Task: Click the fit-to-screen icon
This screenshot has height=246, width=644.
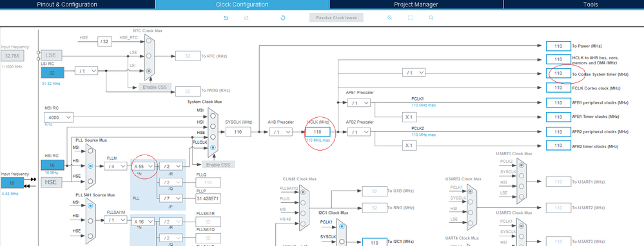Action: coord(410,17)
